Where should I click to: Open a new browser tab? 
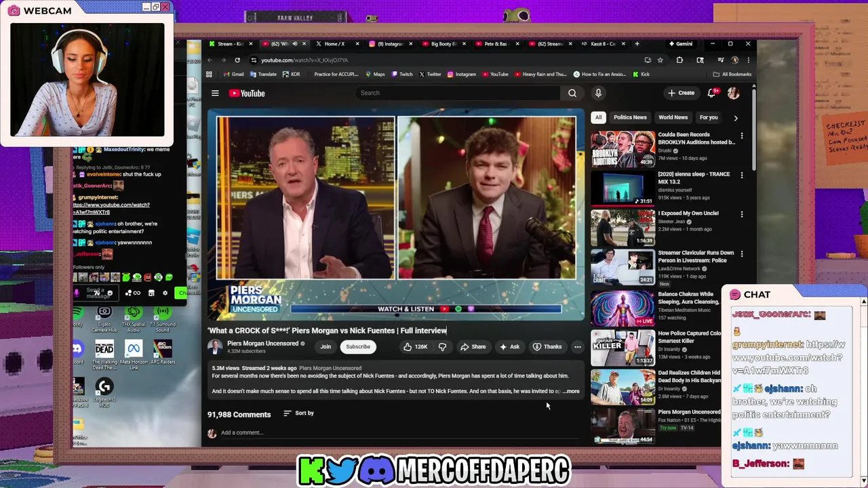637,44
